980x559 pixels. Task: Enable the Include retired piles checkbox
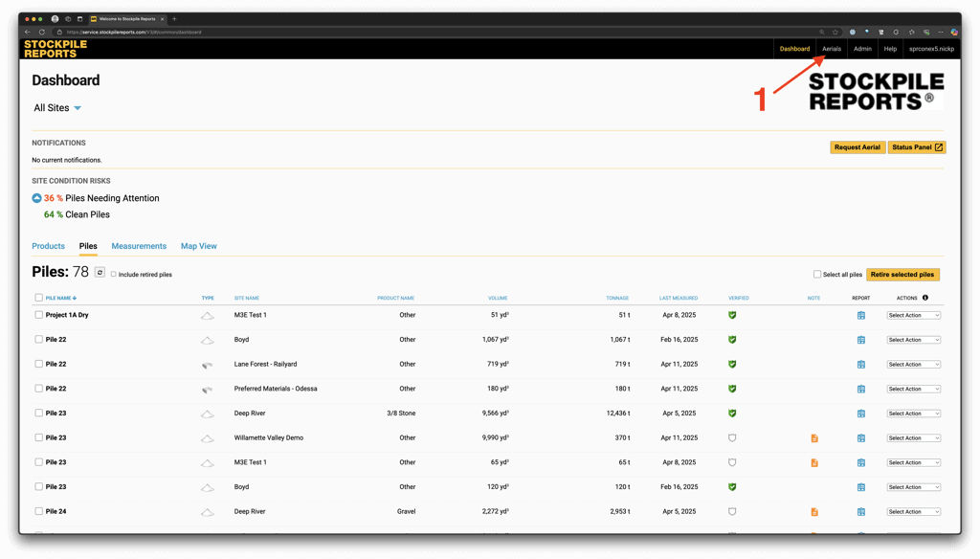(114, 275)
